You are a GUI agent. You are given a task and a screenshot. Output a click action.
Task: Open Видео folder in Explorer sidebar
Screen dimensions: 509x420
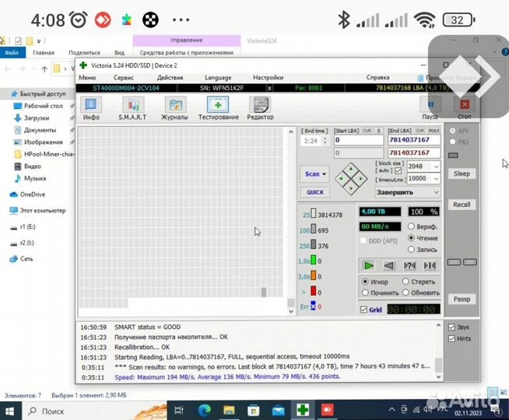pyautogui.click(x=33, y=166)
